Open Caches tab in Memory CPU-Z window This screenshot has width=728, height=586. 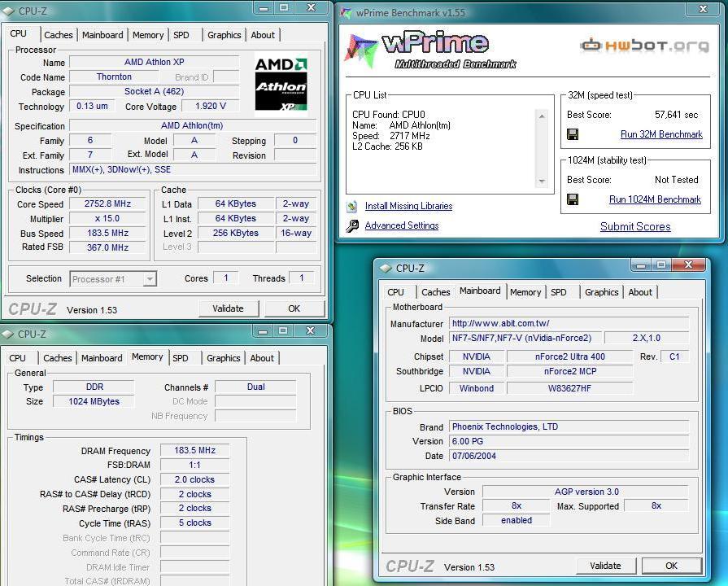click(58, 358)
